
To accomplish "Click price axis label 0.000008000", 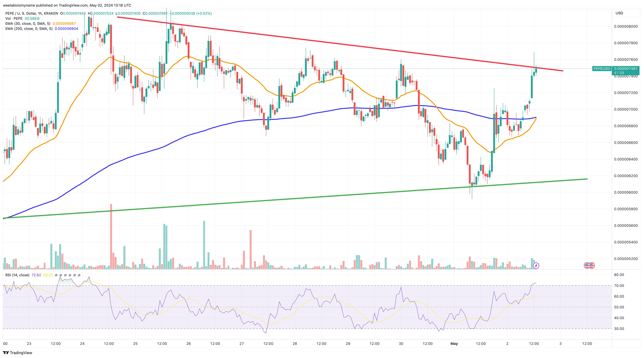I will pyautogui.click(x=626, y=26).
